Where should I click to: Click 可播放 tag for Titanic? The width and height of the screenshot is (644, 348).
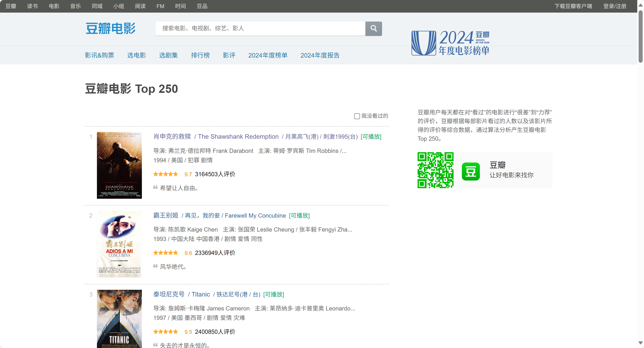click(x=273, y=294)
